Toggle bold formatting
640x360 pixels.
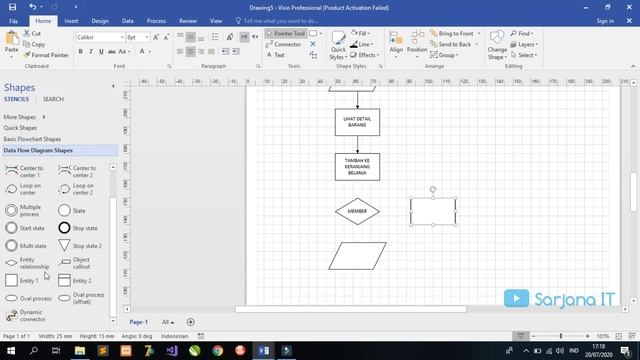point(80,51)
